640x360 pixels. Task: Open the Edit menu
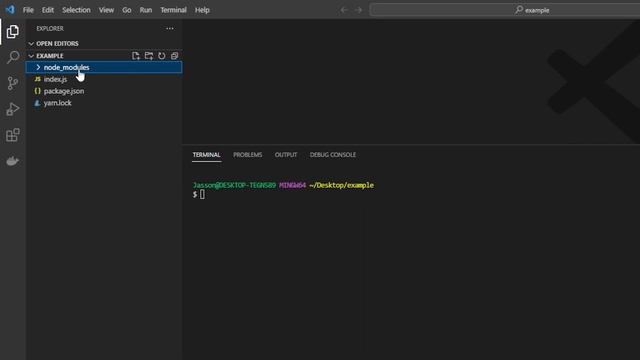coord(48,10)
